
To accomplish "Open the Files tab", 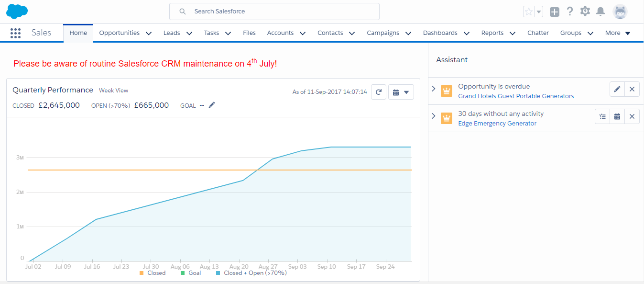I will tap(249, 33).
